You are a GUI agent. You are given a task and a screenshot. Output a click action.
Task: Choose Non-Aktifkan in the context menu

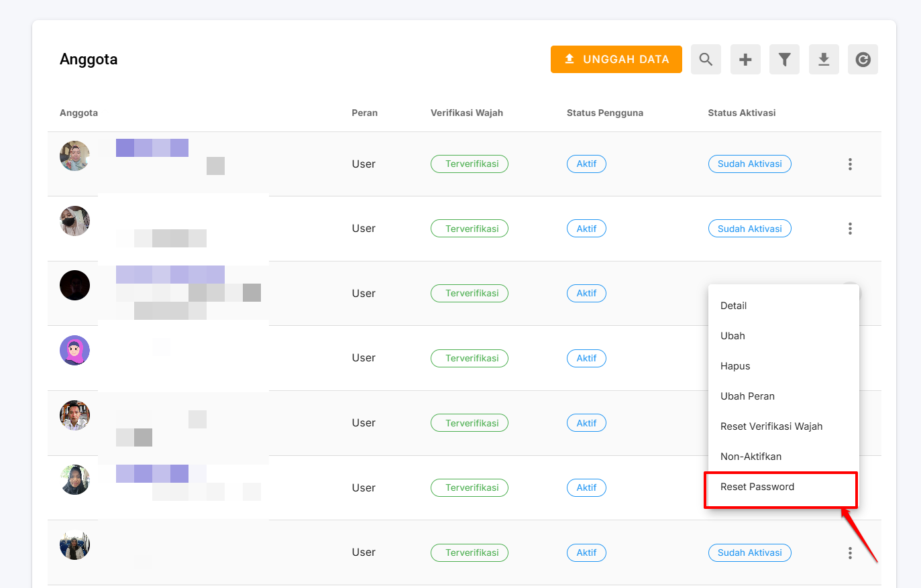pyautogui.click(x=783, y=457)
